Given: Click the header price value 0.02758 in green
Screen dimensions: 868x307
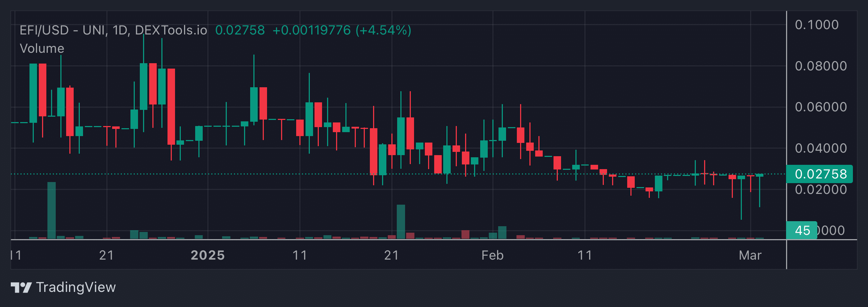Looking at the screenshot, I should pos(240,30).
